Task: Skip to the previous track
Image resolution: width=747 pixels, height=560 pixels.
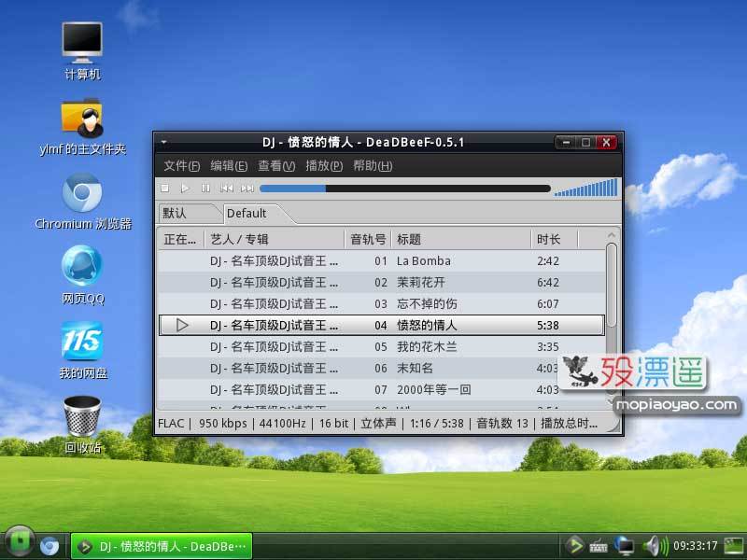Action: click(x=226, y=189)
